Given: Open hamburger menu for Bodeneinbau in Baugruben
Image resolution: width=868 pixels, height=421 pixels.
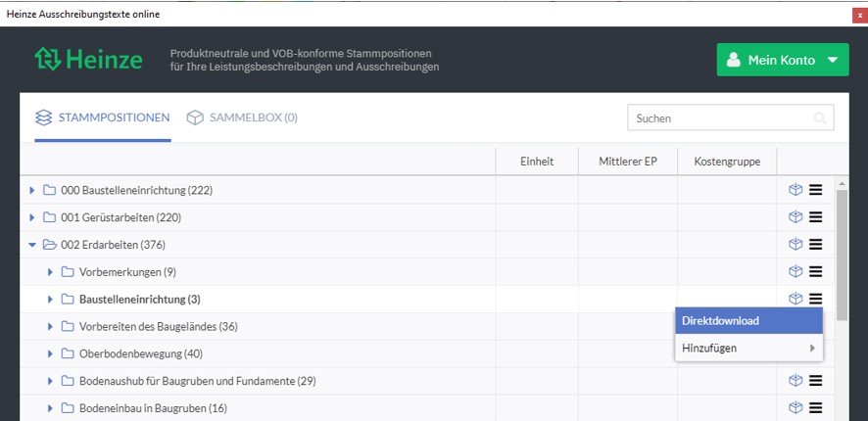Looking at the screenshot, I should pyautogui.click(x=815, y=408).
